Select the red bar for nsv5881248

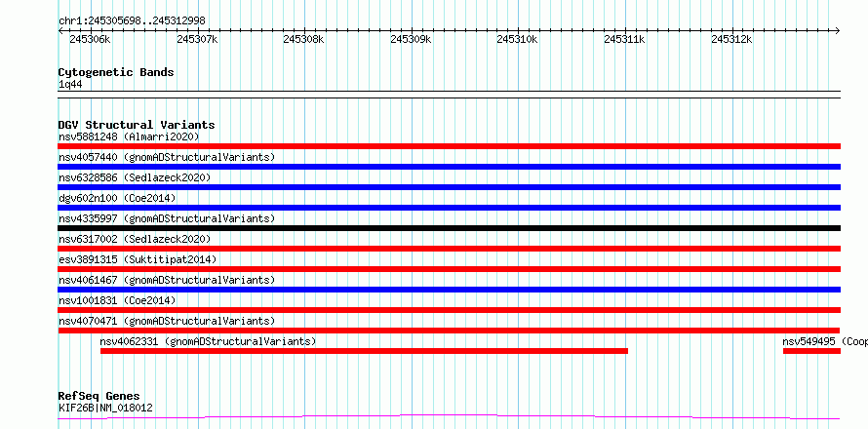pyautogui.click(x=450, y=146)
